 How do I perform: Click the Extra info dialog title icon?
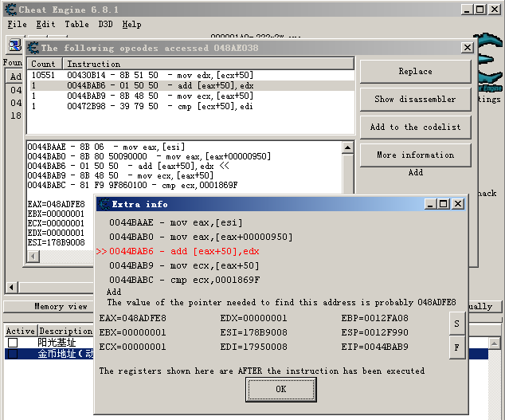[x=104, y=204]
